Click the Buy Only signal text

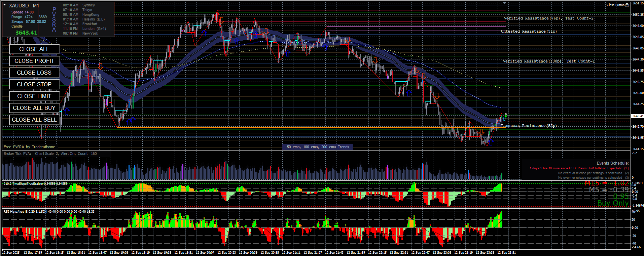[613, 203]
